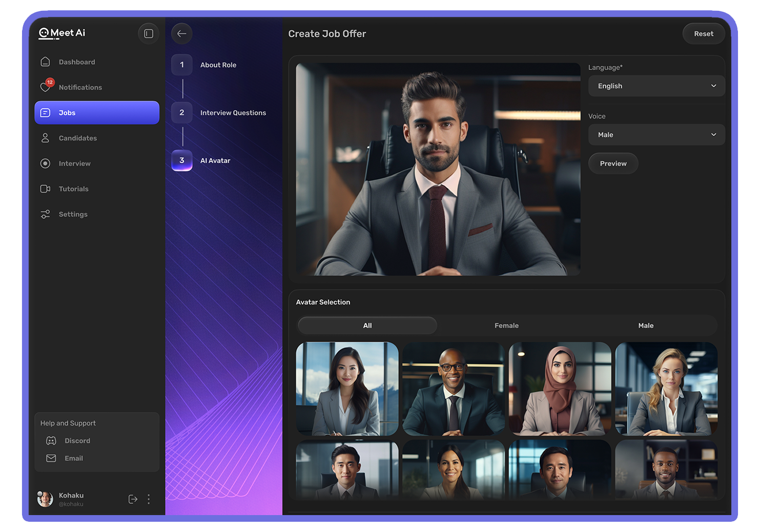
Task: Expand the Language dropdown showing English
Action: pyautogui.click(x=656, y=86)
